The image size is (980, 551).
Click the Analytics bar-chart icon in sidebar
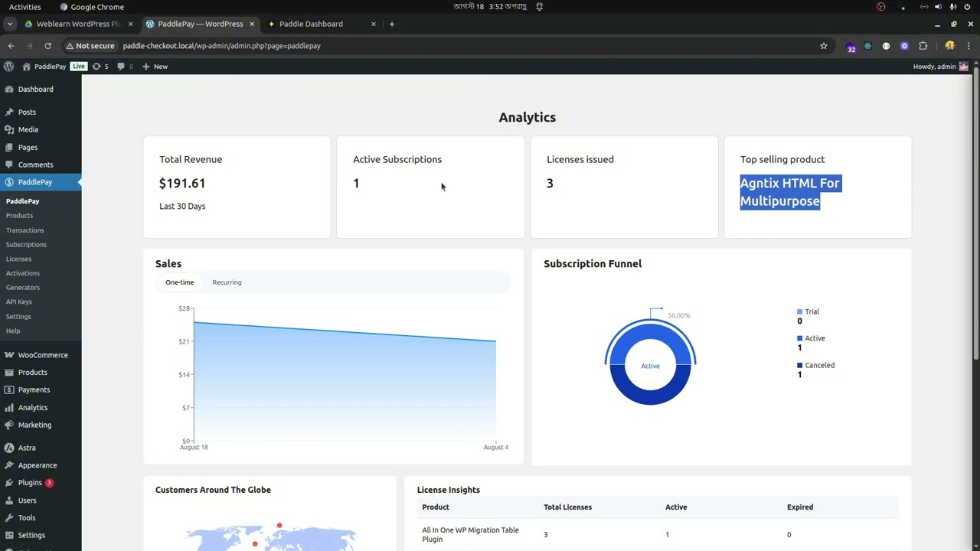click(9, 407)
